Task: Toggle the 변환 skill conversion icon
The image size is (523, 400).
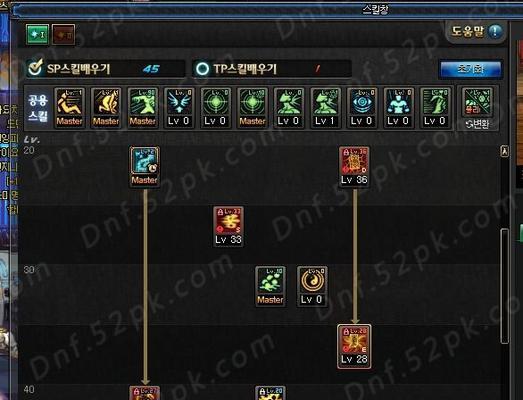Action: tap(477, 108)
